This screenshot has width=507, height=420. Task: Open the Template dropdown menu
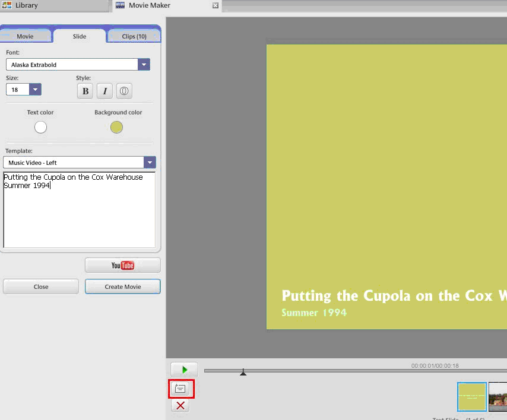[x=150, y=163]
